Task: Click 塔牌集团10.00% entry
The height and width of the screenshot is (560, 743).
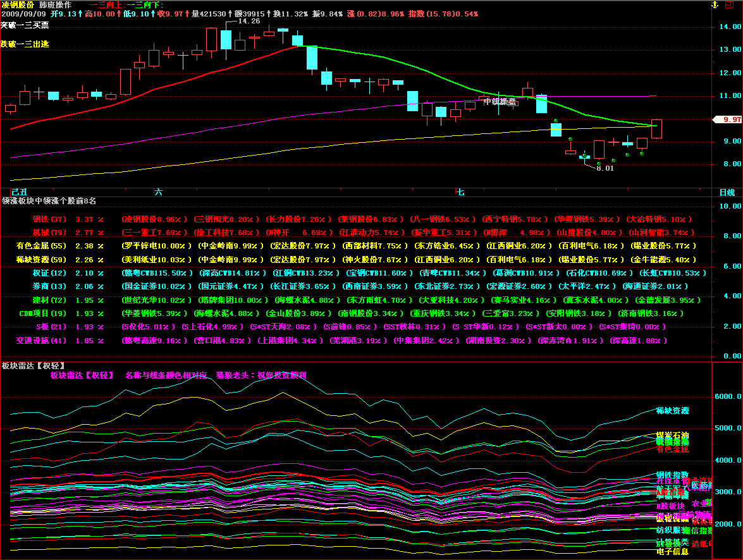Action: [233, 300]
